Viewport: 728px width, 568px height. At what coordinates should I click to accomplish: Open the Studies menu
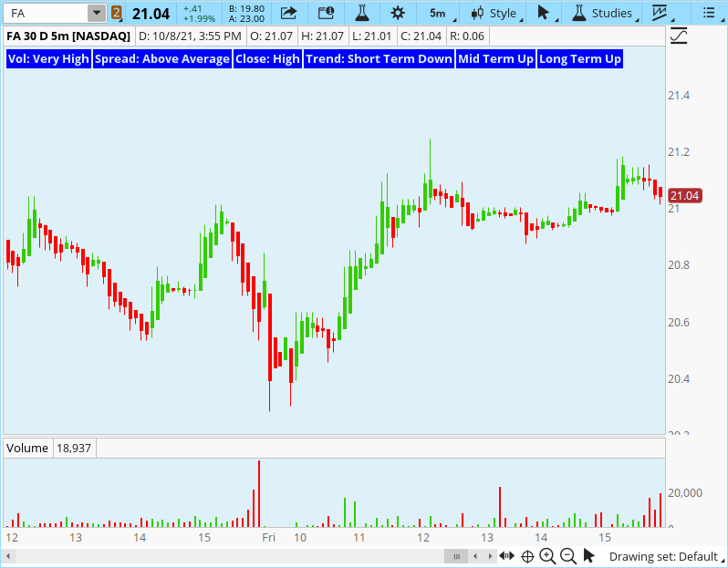coord(602,13)
